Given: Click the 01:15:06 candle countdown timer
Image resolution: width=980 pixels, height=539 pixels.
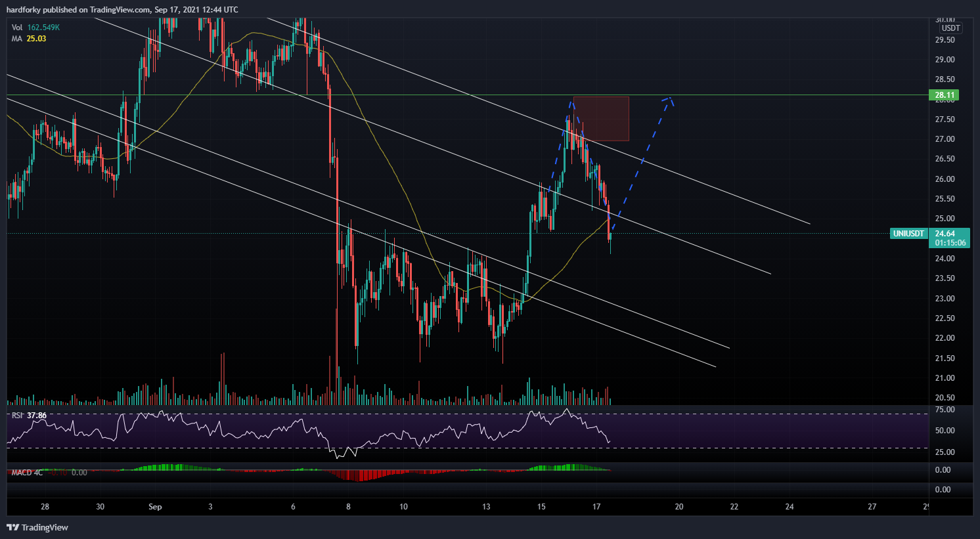Looking at the screenshot, I should [950, 243].
